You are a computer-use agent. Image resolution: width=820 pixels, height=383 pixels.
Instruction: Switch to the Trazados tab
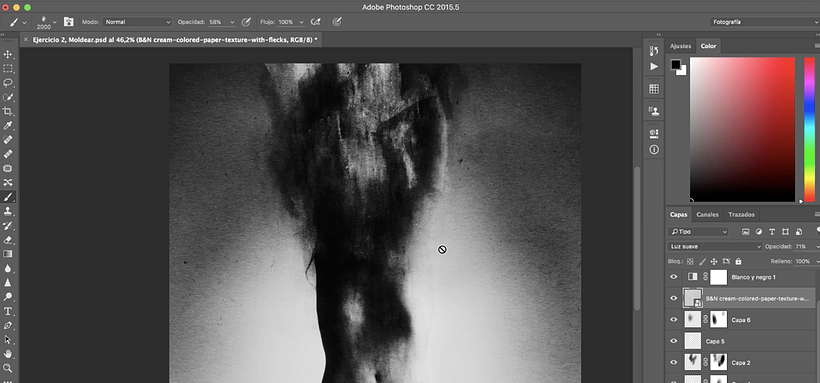pyautogui.click(x=742, y=215)
